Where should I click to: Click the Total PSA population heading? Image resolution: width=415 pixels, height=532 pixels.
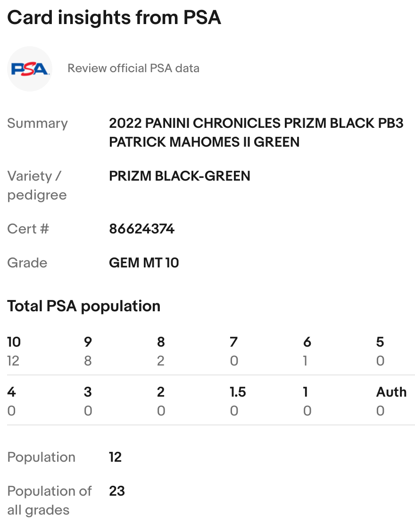[x=84, y=306]
